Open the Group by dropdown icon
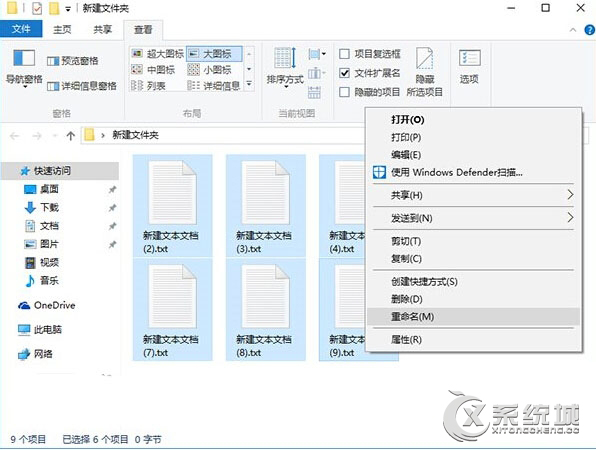The height and width of the screenshot is (450, 596). click(317, 54)
